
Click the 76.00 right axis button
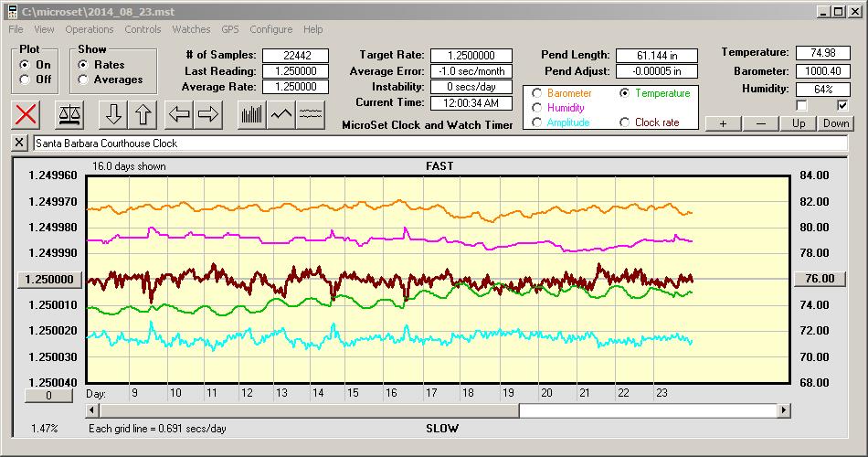[x=820, y=279]
